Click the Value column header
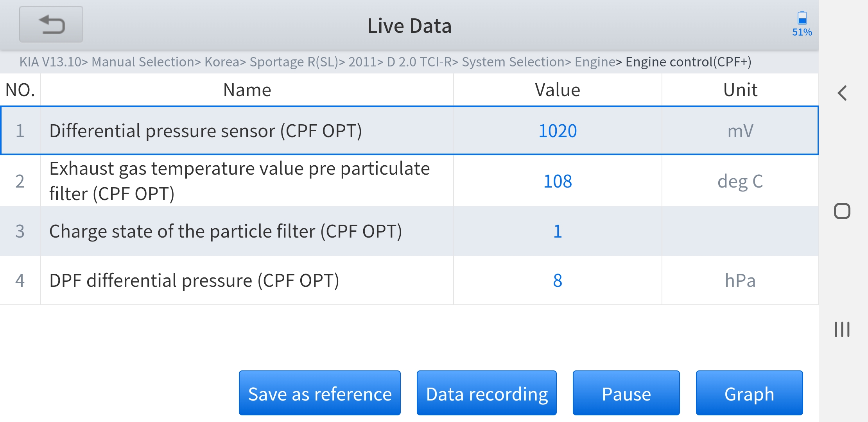Image resolution: width=868 pixels, height=422 pixels. point(558,90)
